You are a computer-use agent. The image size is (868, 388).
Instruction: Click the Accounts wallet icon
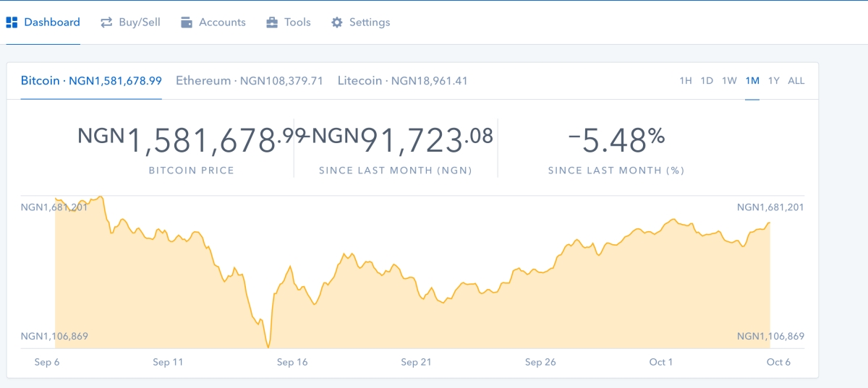point(187,22)
